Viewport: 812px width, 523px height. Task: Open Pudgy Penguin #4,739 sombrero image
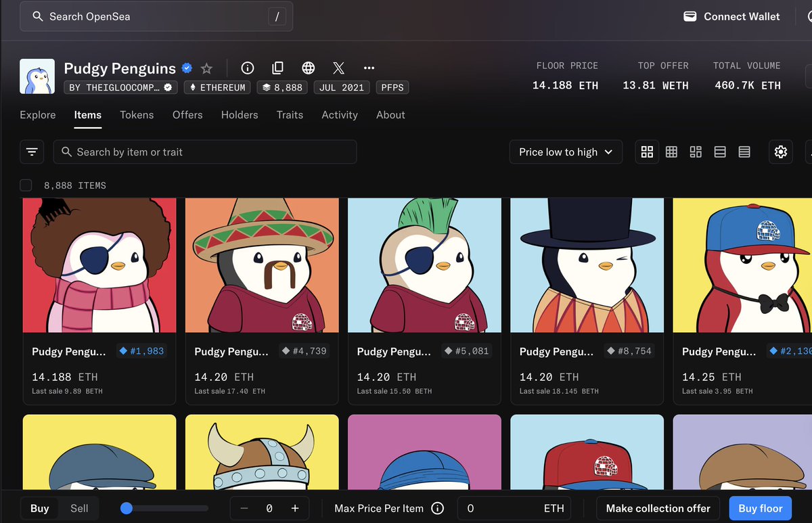tap(262, 265)
